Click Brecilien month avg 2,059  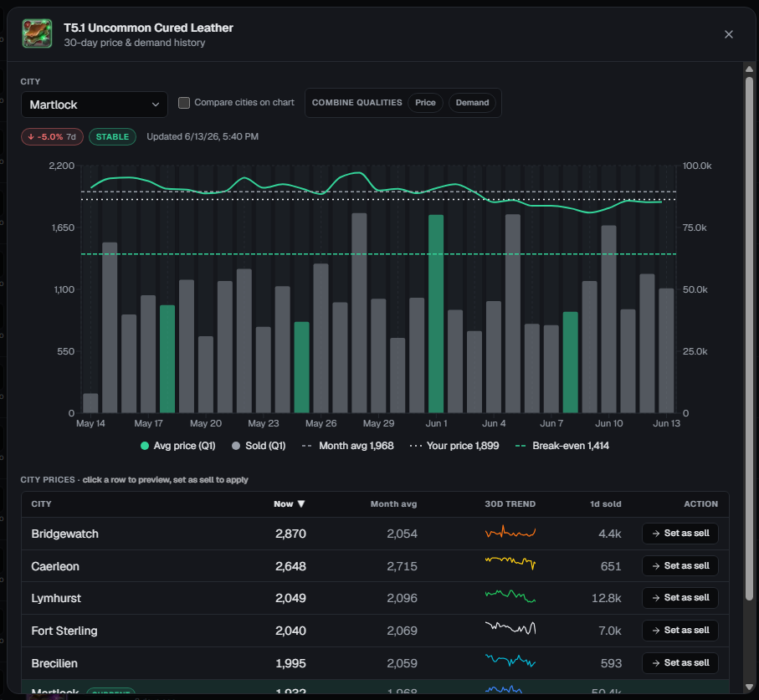(x=402, y=663)
